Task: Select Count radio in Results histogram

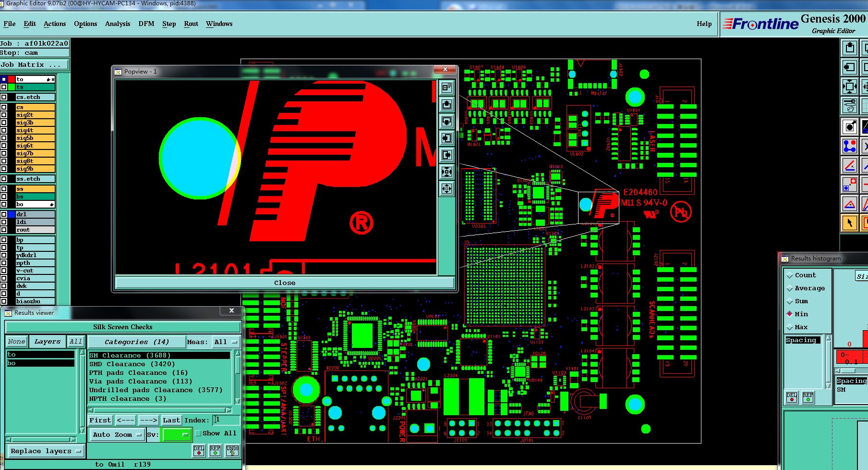Action: click(x=790, y=275)
